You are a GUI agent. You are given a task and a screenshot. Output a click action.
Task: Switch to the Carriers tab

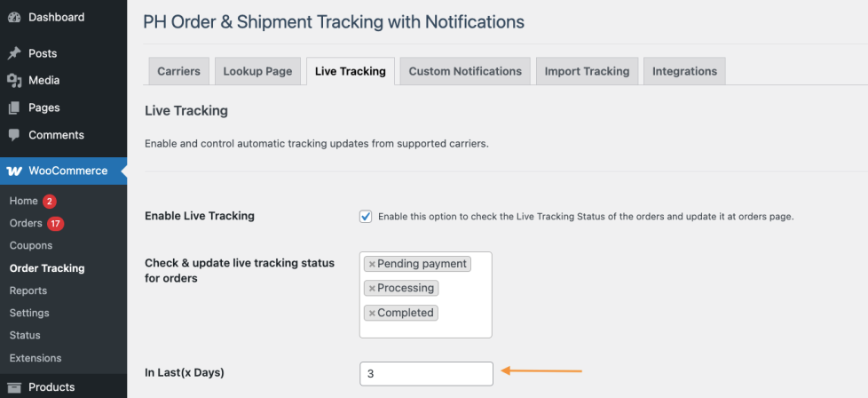178,71
